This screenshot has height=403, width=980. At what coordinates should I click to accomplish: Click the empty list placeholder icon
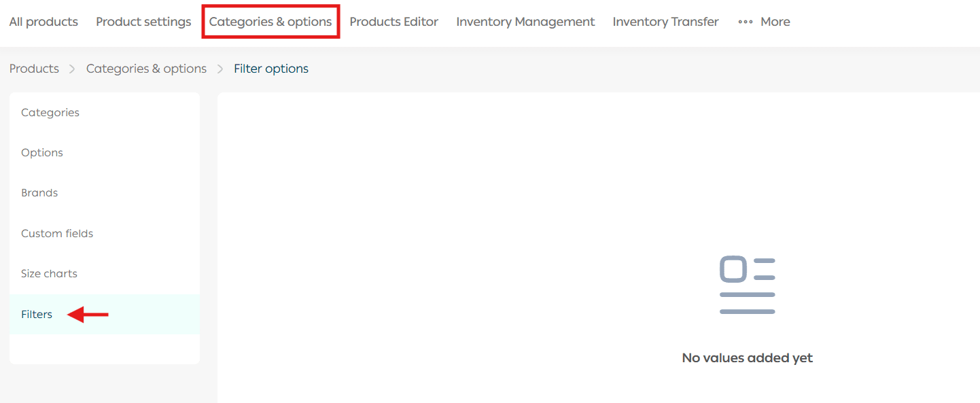tap(747, 285)
